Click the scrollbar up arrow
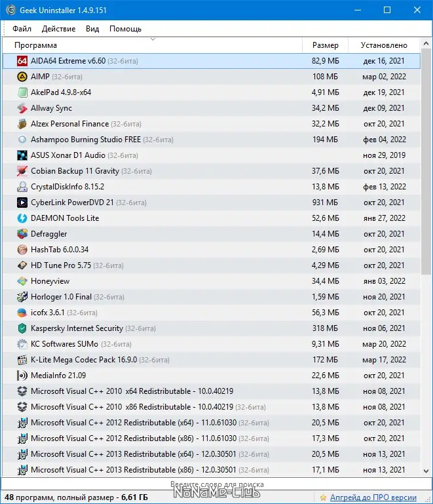The width and height of the screenshot is (433, 504). [426, 43]
